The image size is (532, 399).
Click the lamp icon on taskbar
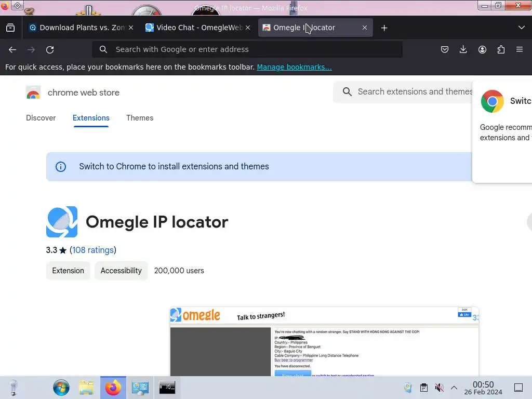[x=13, y=388]
